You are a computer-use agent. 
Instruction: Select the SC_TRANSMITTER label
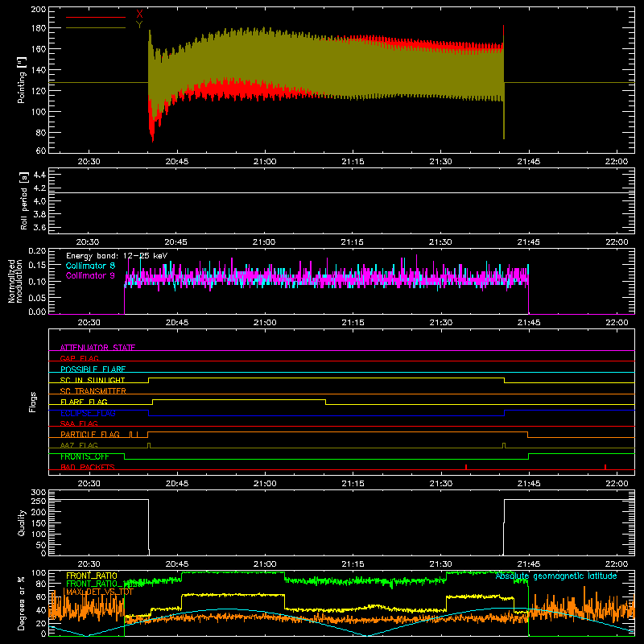pos(93,390)
